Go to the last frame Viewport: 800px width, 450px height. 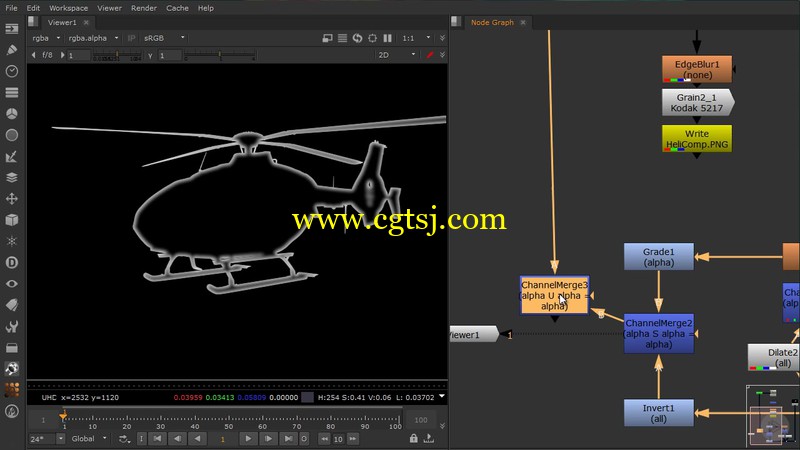288,439
